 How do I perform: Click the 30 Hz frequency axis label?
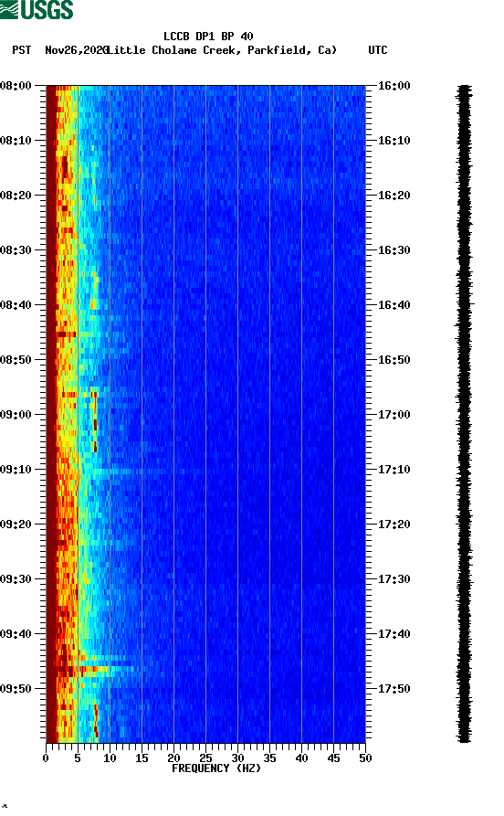click(237, 758)
